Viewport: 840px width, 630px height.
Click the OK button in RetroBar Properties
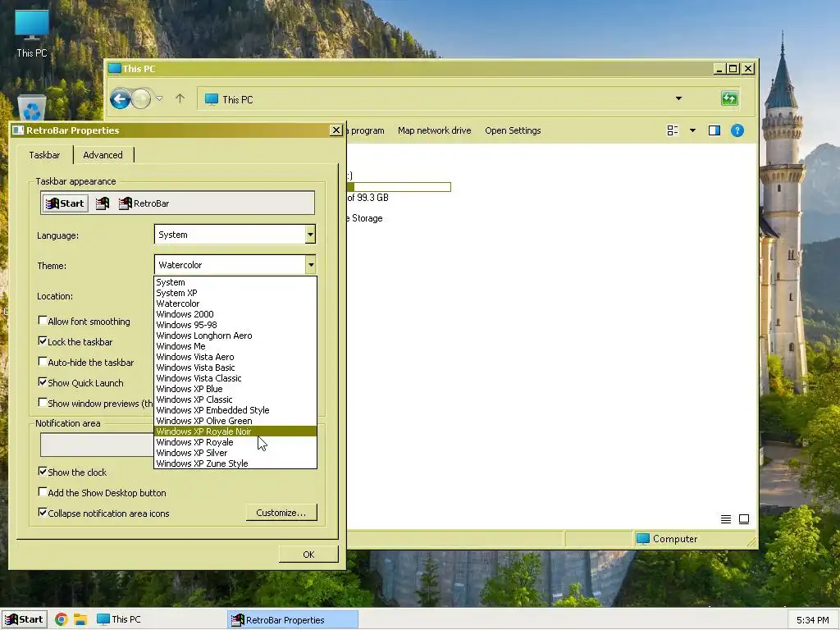click(x=308, y=555)
